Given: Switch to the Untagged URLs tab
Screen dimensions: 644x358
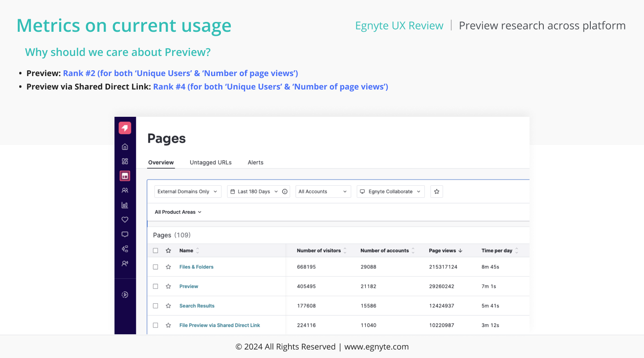Looking at the screenshot, I should 211,162.
